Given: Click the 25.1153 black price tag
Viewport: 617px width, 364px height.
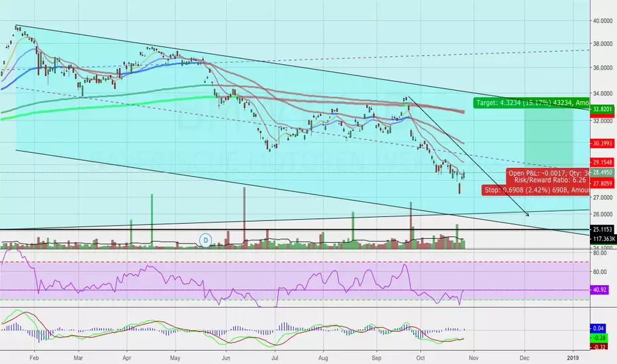Looking at the screenshot, I should pyautogui.click(x=602, y=230).
